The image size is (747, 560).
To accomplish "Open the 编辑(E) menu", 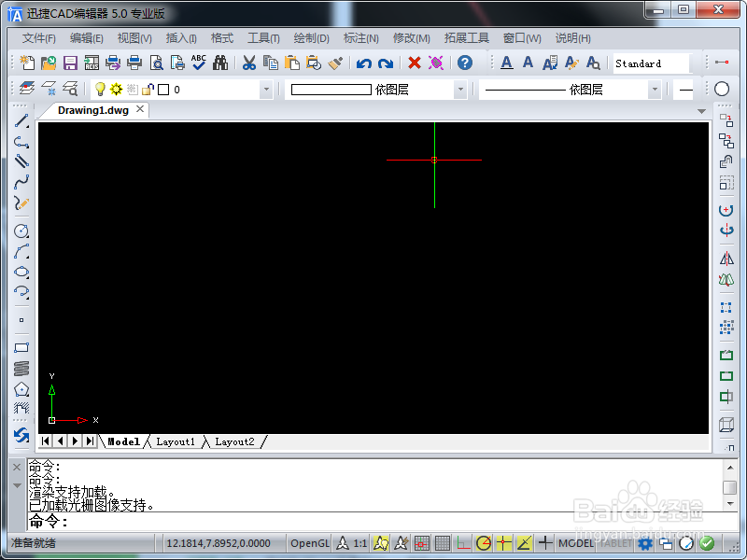I will (x=87, y=38).
